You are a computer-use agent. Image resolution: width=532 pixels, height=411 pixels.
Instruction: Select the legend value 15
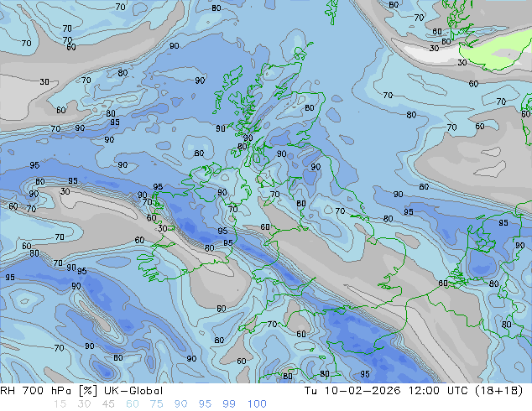click(60, 404)
